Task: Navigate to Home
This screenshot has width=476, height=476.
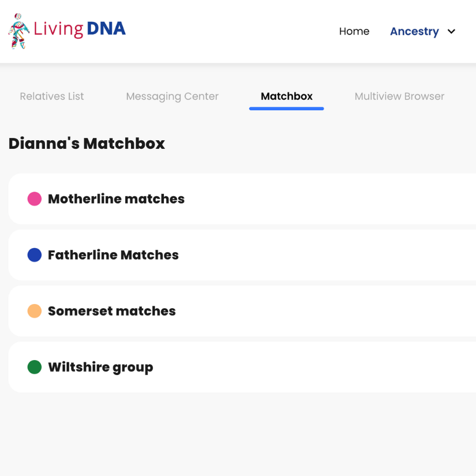Action: point(354,31)
